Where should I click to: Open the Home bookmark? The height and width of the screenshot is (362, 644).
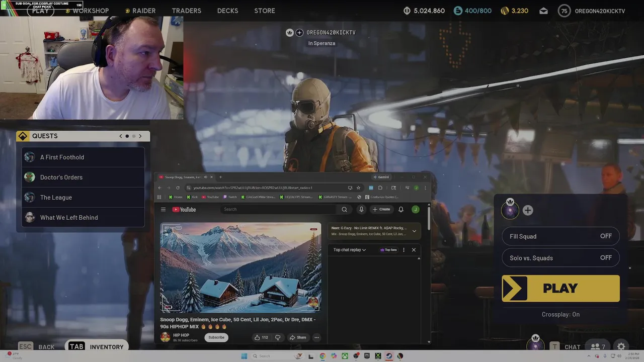pyautogui.click(x=176, y=197)
